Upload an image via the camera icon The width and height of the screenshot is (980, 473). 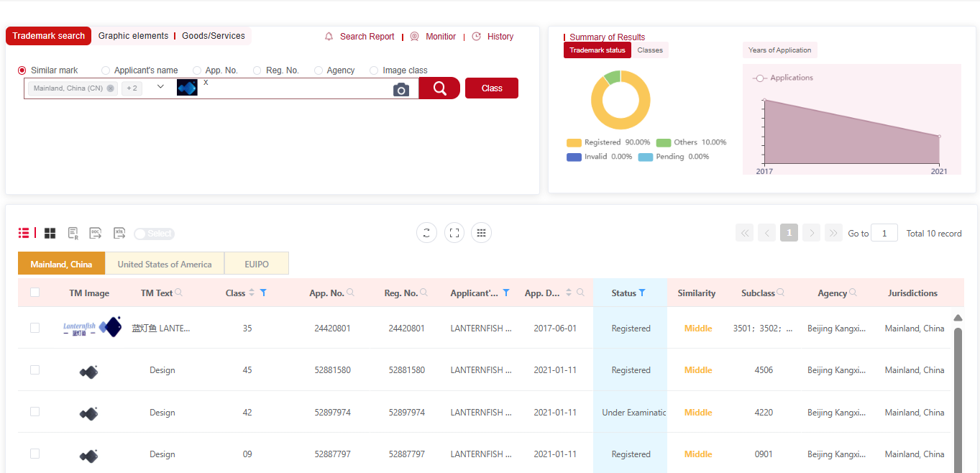click(x=401, y=89)
